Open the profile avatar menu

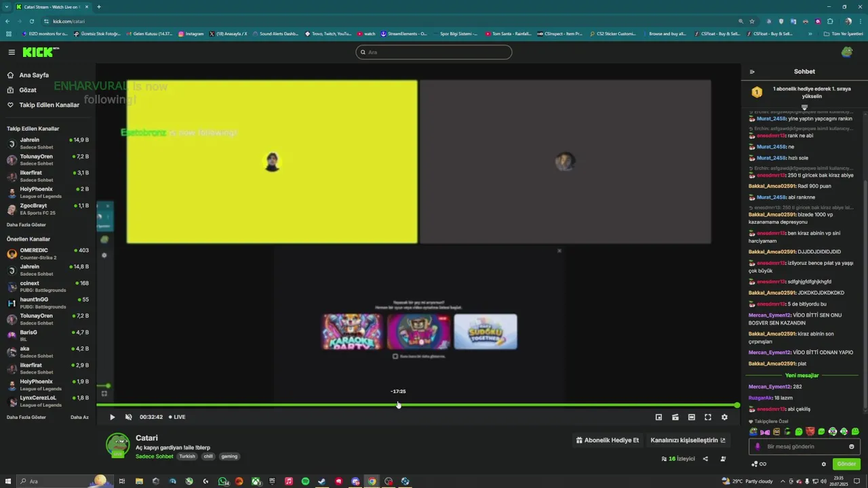847,52
